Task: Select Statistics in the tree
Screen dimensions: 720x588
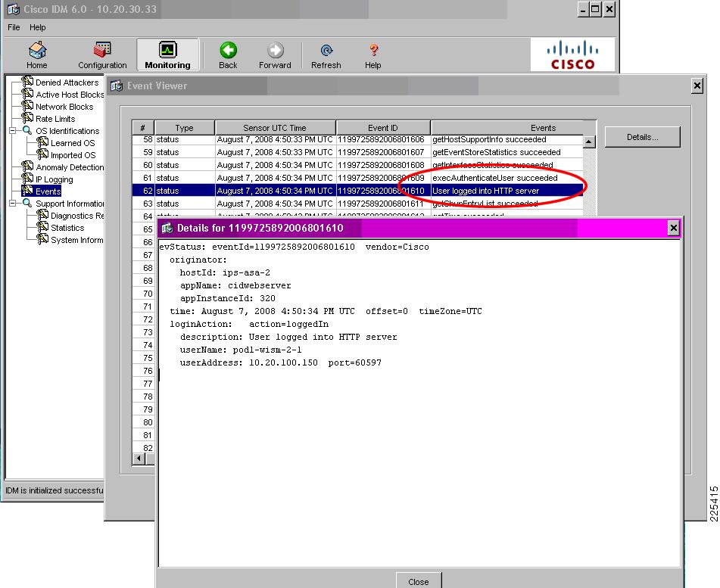Action: click(67, 228)
